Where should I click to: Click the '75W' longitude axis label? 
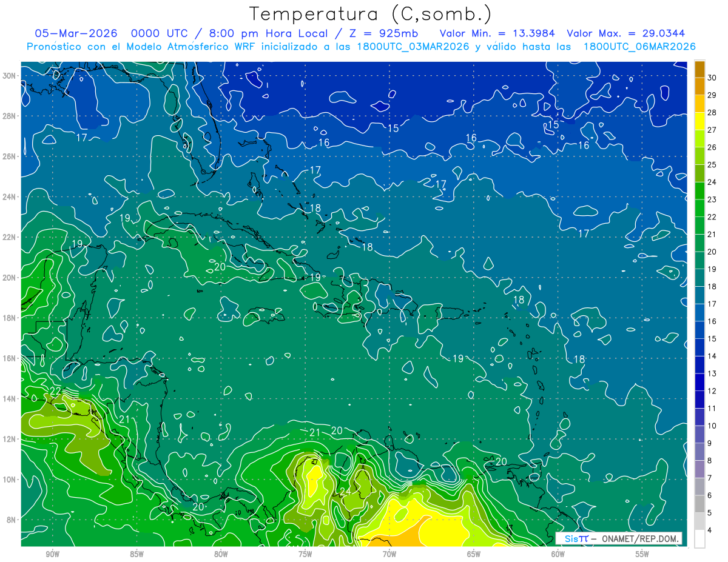[305, 554]
